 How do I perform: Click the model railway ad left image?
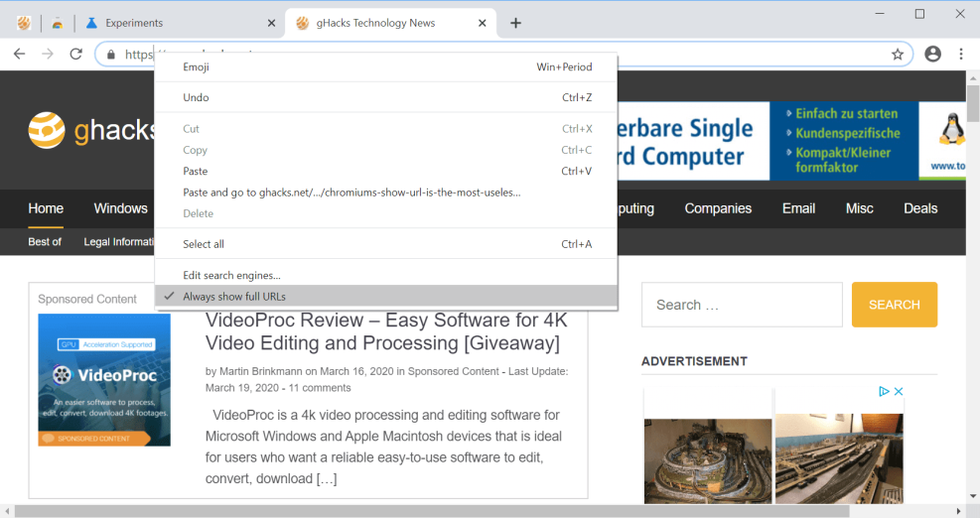[x=708, y=460]
